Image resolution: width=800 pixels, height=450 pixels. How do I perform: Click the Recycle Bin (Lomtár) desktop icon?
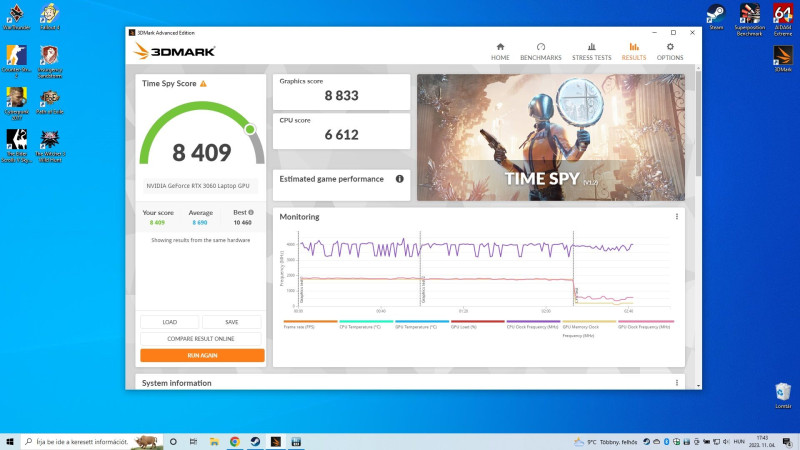pyautogui.click(x=783, y=396)
